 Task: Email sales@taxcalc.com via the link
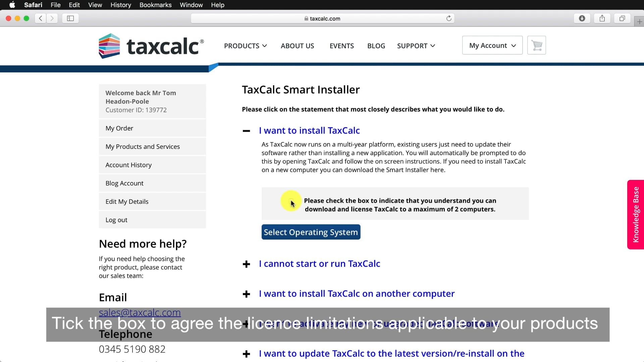(x=140, y=312)
